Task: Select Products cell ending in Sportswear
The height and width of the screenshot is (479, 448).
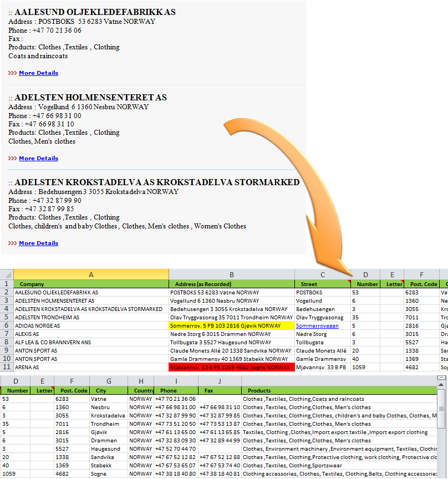Action: [x=339, y=466]
